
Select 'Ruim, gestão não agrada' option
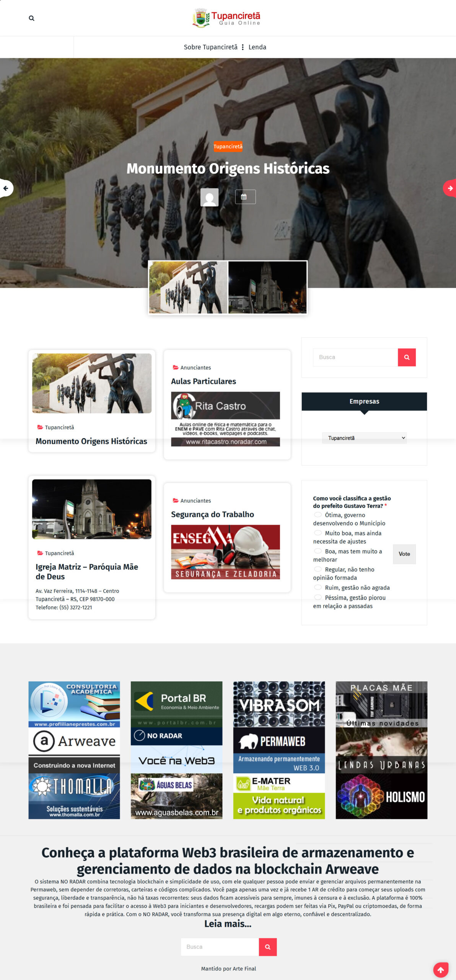pos(318,587)
